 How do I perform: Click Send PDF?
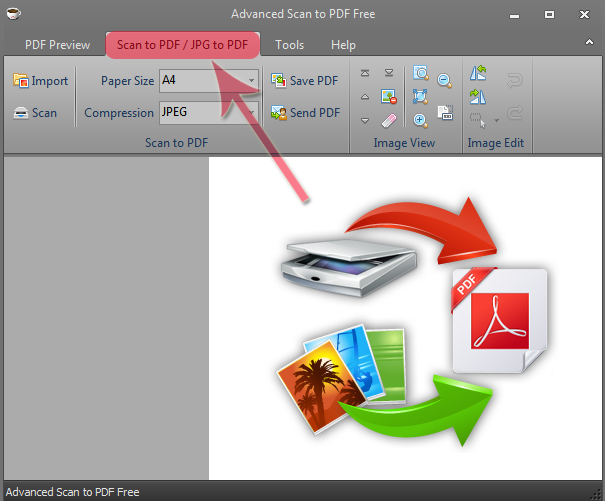pyautogui.click(x=305, y=113)
